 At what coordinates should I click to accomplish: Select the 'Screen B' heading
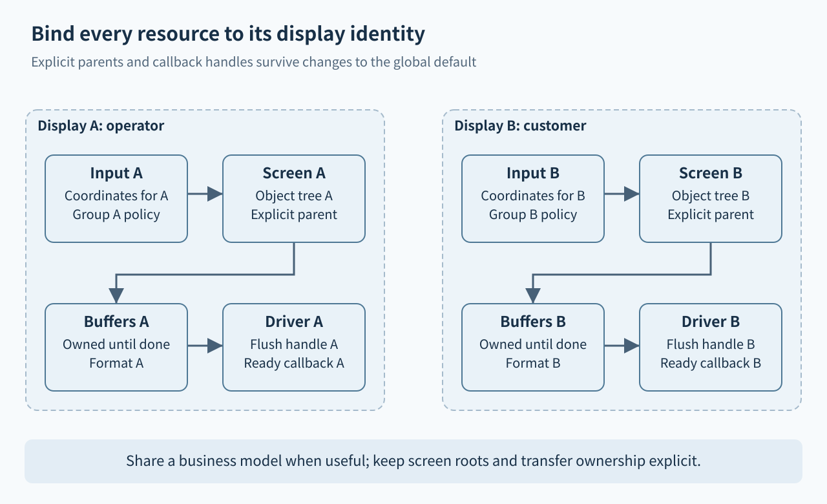point(711,173)
